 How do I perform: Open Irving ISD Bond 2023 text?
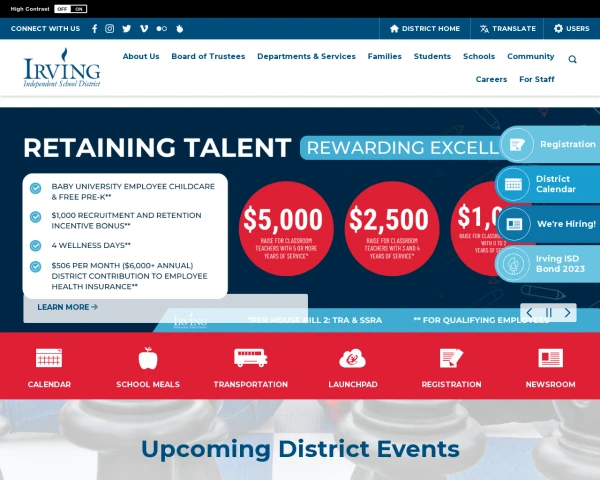click(560, 264)
